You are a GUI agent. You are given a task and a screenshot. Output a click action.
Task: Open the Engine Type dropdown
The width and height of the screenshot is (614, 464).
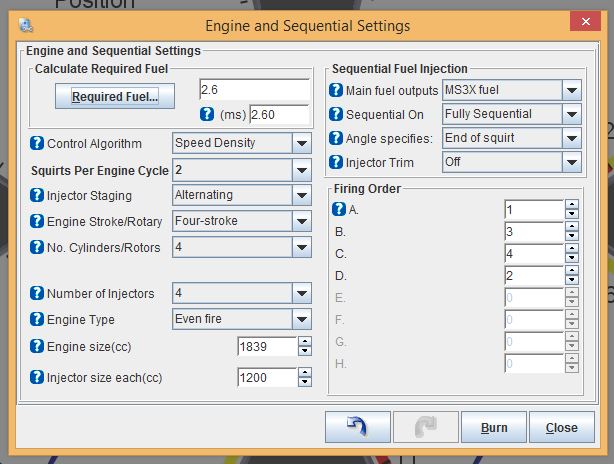coord(302,319)
